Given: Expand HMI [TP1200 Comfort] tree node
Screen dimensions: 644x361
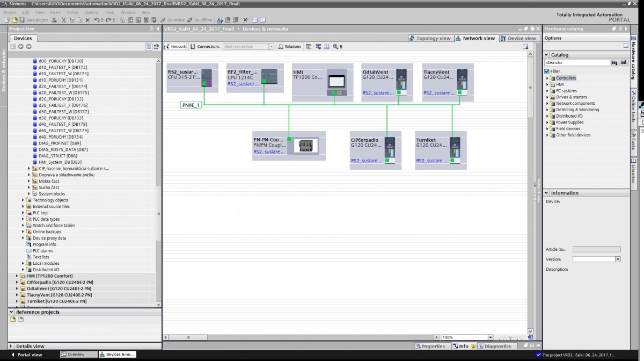Looking at the screenshot, I should [x=17, y=276].
